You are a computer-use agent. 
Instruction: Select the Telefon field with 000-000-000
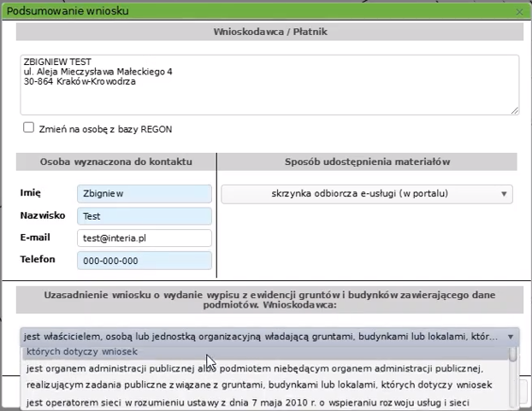click(144, 261)
